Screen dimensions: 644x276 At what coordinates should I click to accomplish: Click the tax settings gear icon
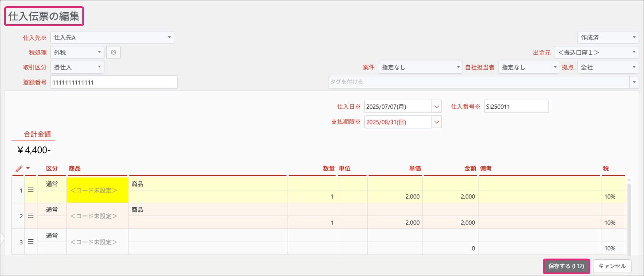(113, 53)
